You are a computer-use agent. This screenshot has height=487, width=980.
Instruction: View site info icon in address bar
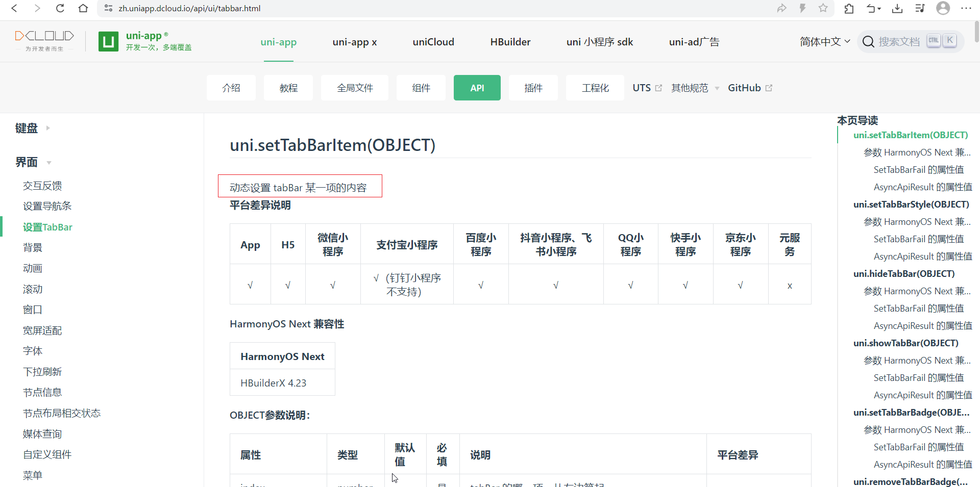click(x=108, y=8)
